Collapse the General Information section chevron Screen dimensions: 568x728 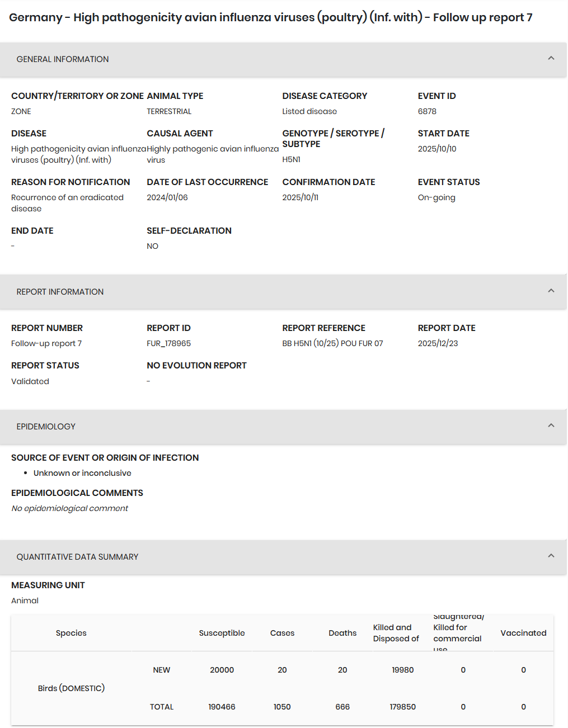(551, 58)
